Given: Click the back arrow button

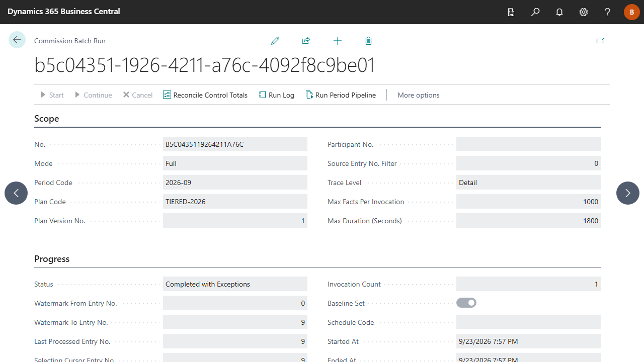Looking at the screenshot, I should point(17,40).
